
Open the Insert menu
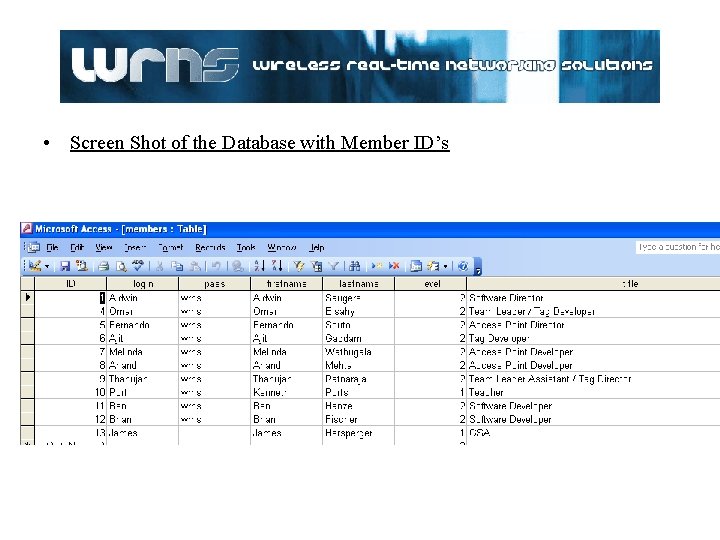point(135,248)
